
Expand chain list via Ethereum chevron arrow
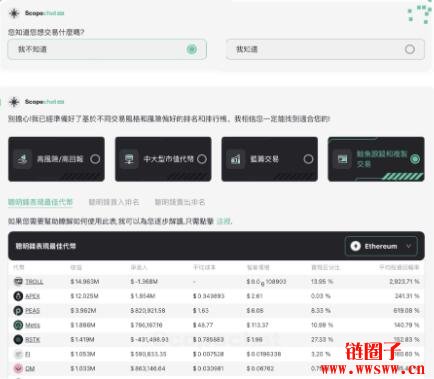pos(409,246)
